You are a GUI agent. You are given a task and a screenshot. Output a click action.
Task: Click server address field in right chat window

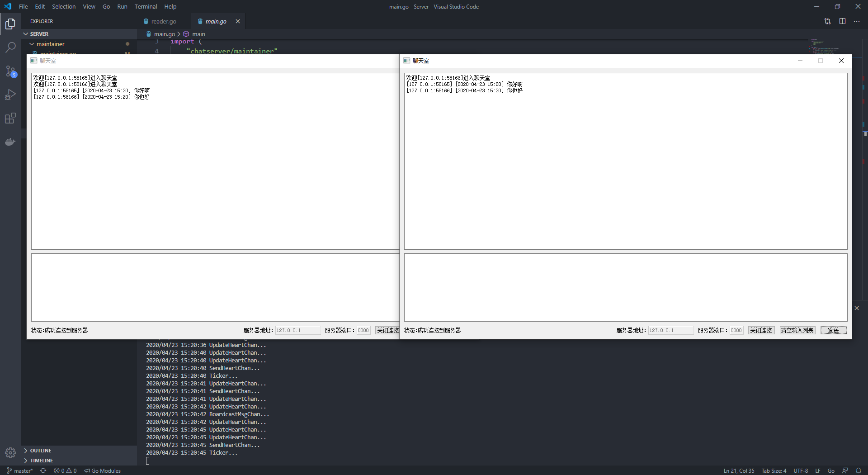pos(671,330)
